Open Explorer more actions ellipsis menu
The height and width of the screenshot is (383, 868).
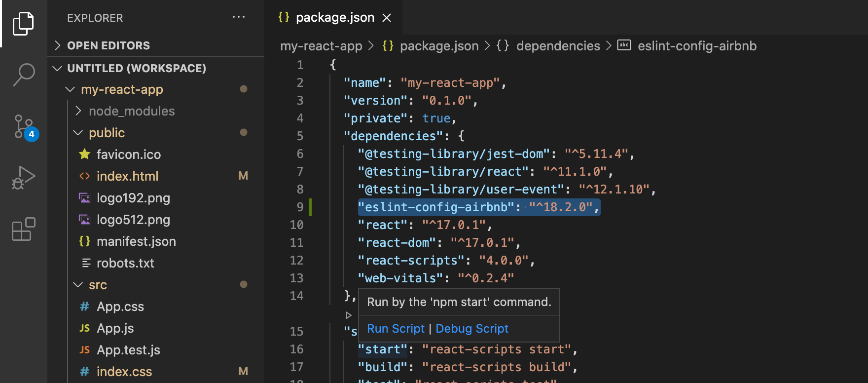[239, 17]
